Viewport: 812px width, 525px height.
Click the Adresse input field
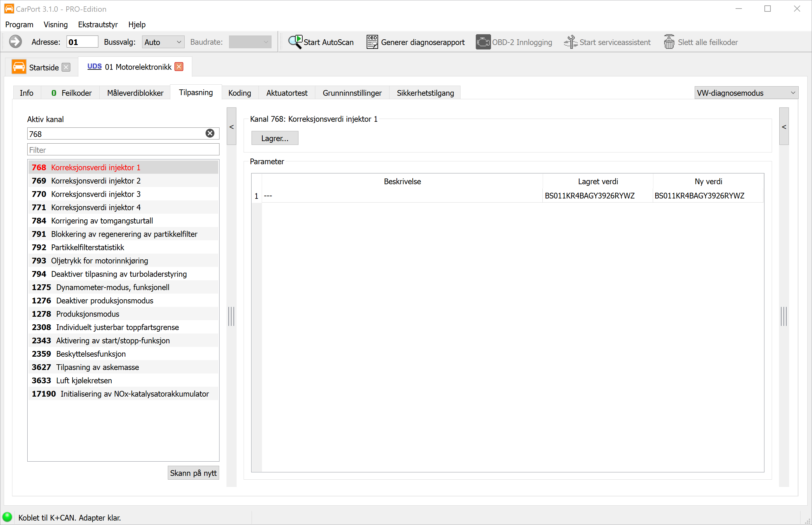82,42
